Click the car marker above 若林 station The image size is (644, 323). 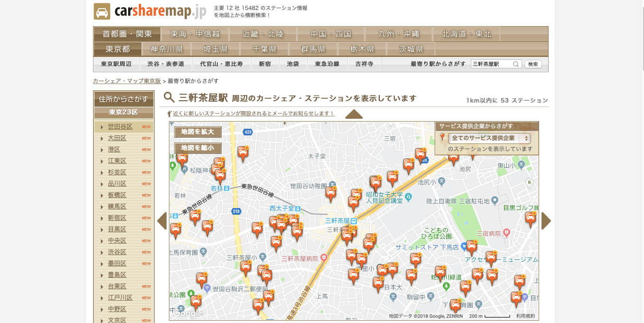[220, 176]
